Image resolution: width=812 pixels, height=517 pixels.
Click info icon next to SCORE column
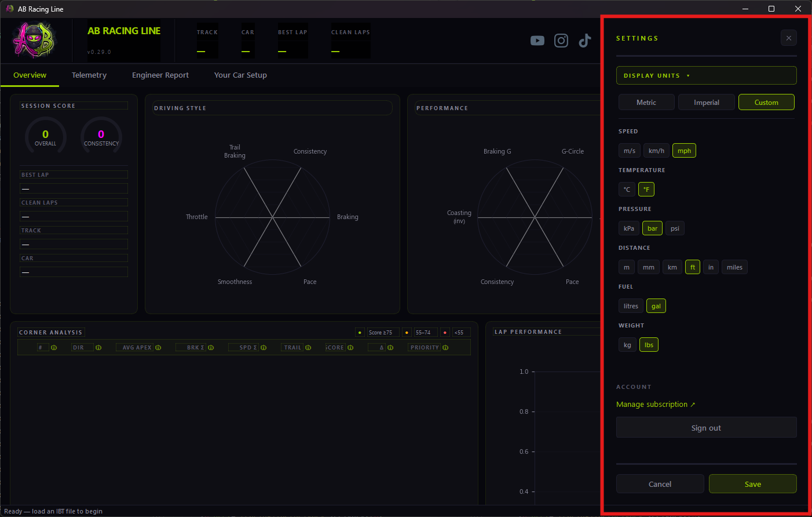pos(350,348)
